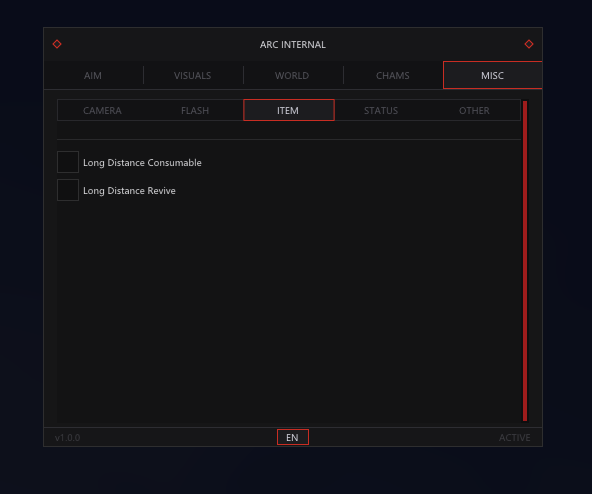Click the red diamond icon at top-left
592x494 pixels.
point(57,44)
